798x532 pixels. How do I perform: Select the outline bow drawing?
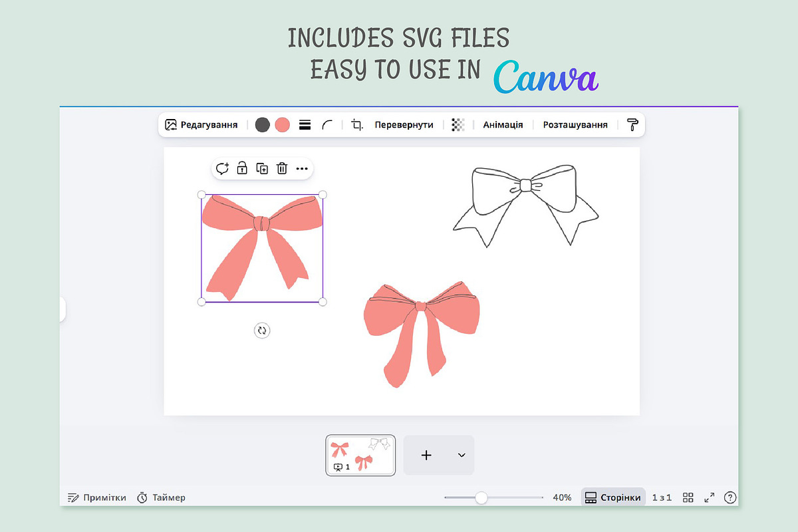(x=526, y=205)
